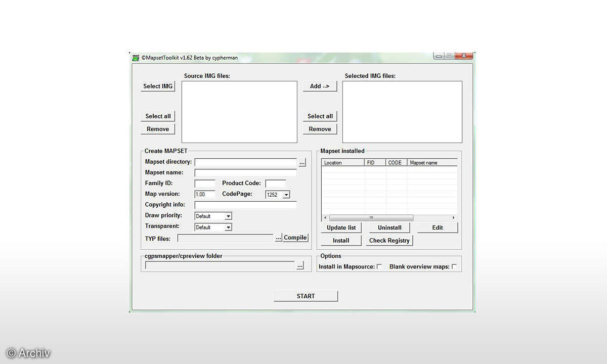Click inside the Selected IMG files list
Image resolution: width=607 pixels, height=364 pixels.
point(402,112)
